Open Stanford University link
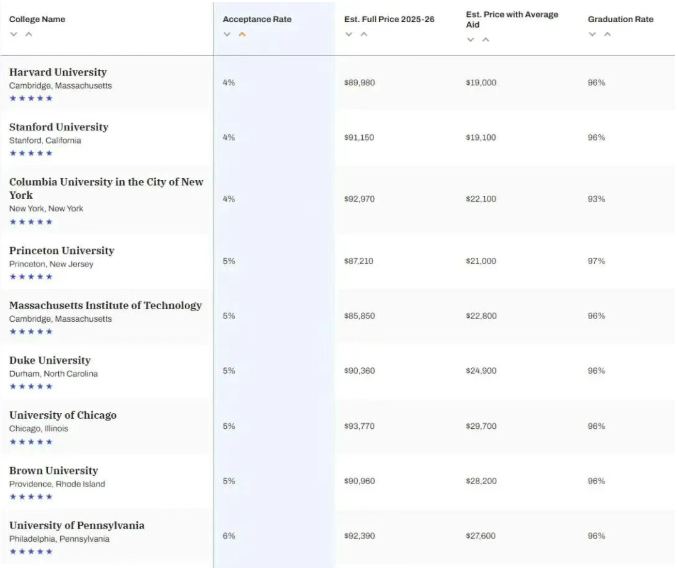Image resolution: width=678 pixels, height=568 pixels. 59,127
